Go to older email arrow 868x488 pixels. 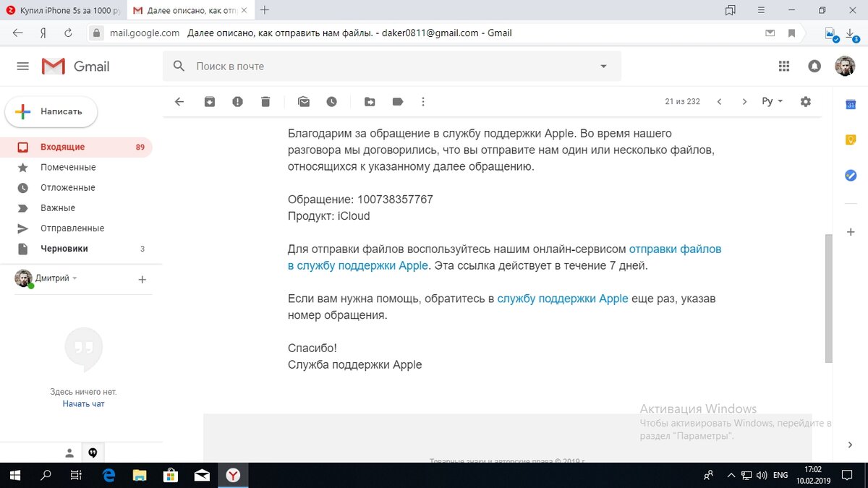744,102
